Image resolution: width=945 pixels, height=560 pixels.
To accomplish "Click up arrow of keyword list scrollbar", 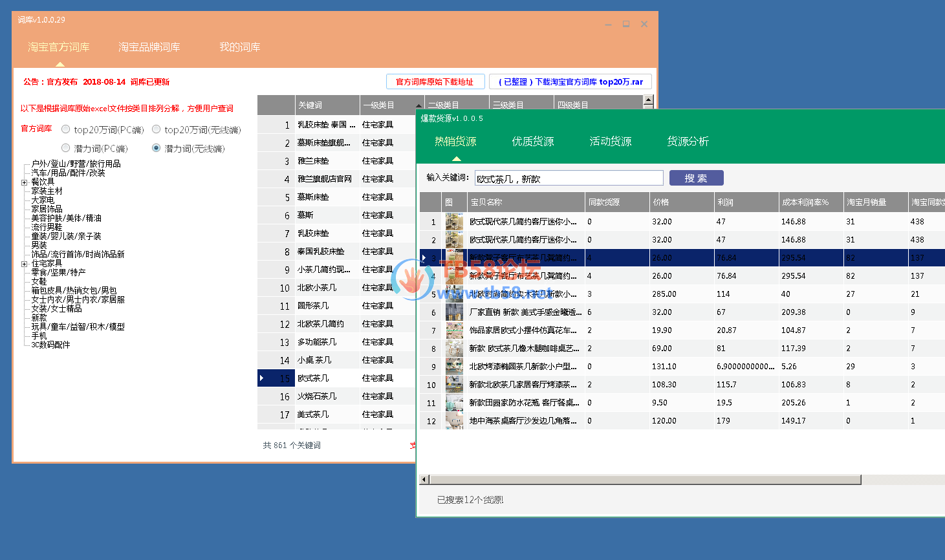I will pos(648,100).
